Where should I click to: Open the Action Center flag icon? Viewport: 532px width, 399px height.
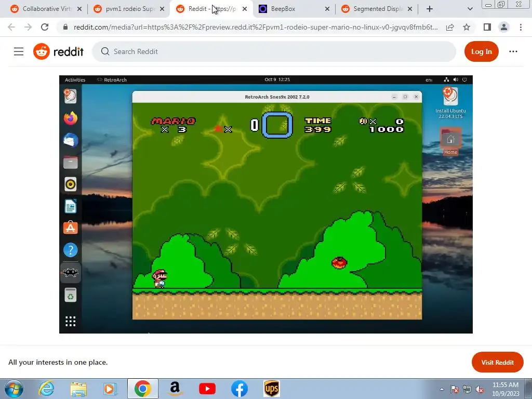tap(455, 390)
